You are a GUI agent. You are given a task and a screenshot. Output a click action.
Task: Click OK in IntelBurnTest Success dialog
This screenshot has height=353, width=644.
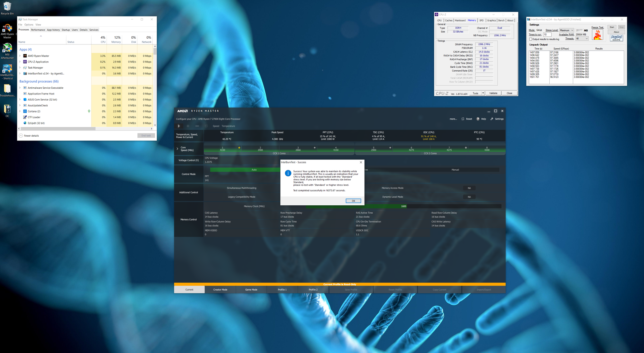point(353,201)
